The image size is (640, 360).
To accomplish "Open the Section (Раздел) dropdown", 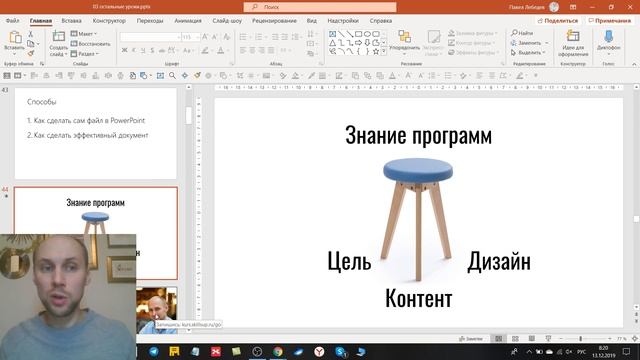I will (85, 53).
